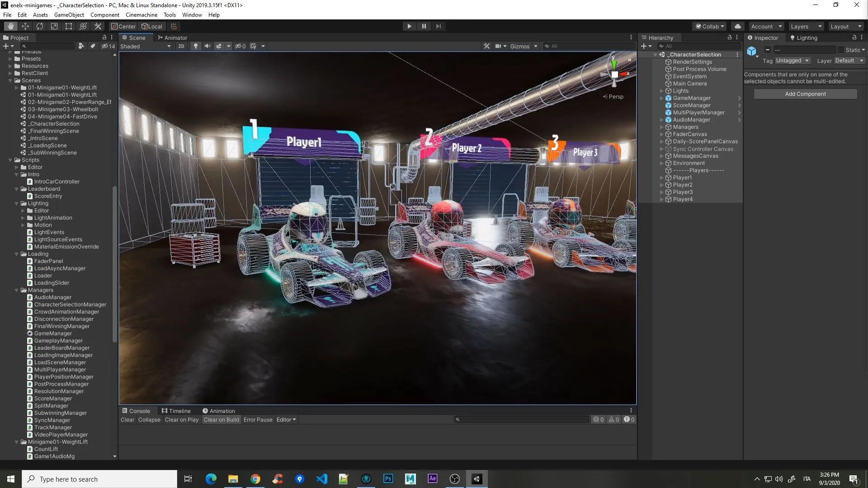
Task: Switch to the Timeline tab
Action: [176, 411]
